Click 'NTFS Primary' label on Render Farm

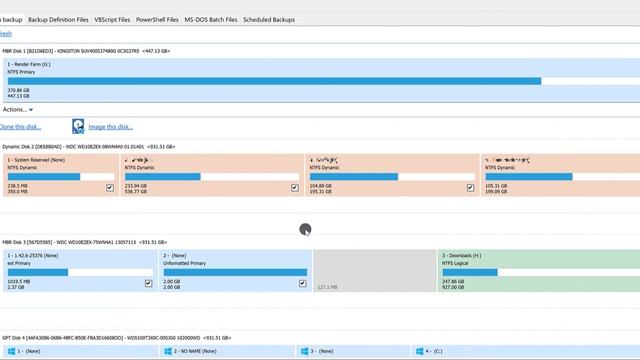(x=21, y=72)
